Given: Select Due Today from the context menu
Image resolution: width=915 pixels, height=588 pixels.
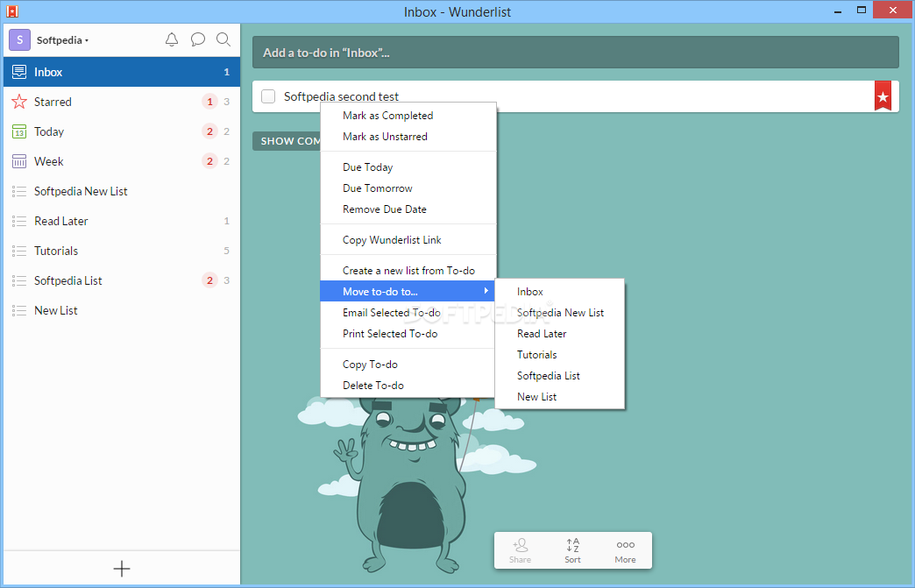Looking at the screenshot, I should click(x=408, y=167).
